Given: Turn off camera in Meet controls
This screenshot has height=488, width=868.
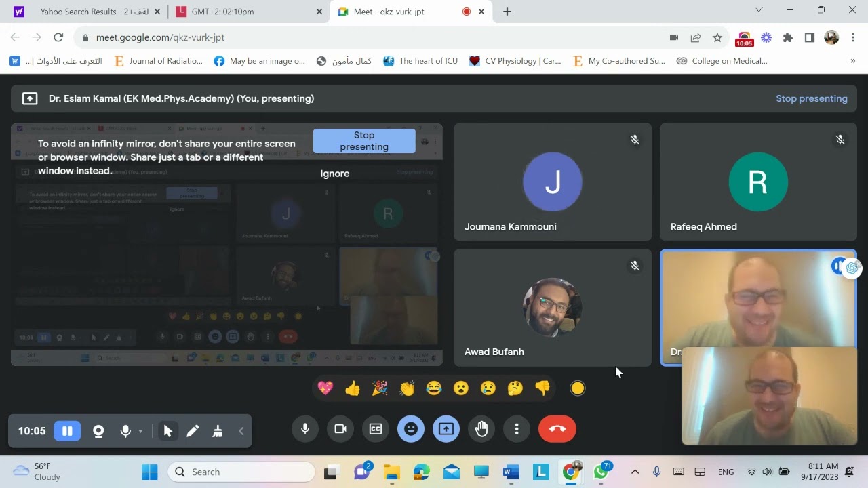Looking at the screenshot, I should 340,429.
